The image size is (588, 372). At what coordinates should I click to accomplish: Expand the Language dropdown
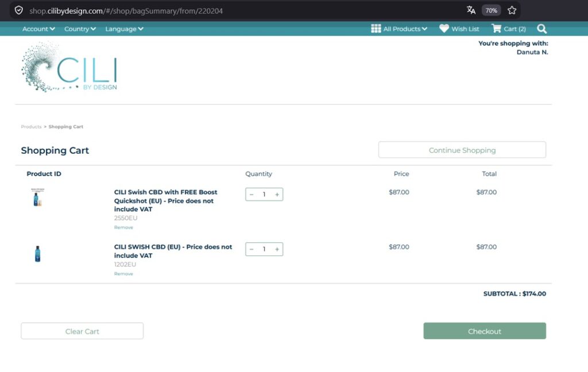pyautogui.click(x=124, y=29)
